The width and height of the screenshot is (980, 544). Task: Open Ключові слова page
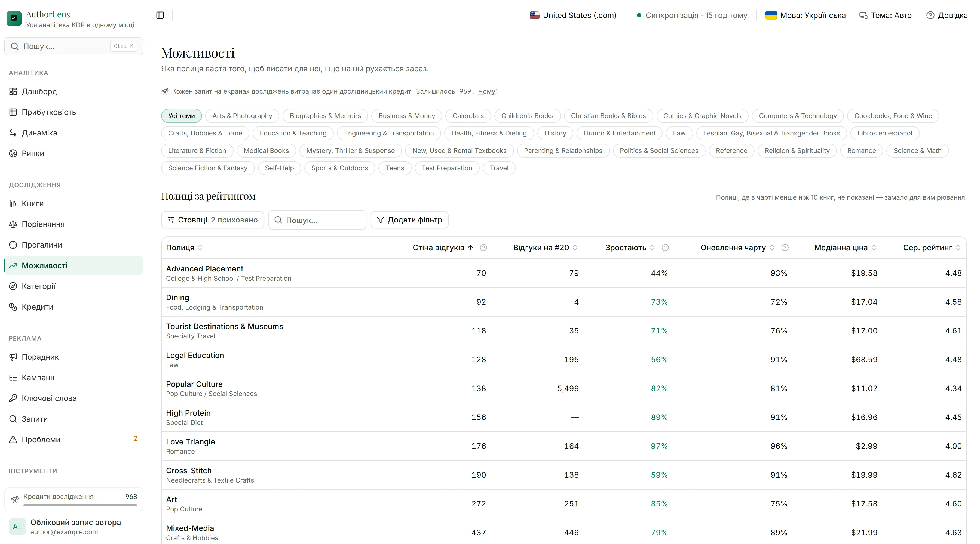coord(73,398)
